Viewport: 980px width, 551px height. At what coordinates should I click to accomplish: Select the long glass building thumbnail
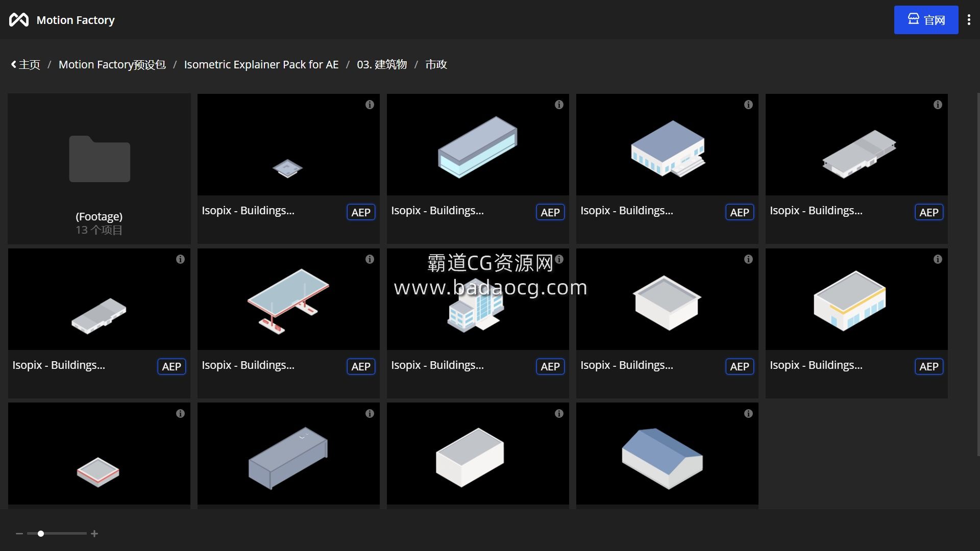(478, 145)
